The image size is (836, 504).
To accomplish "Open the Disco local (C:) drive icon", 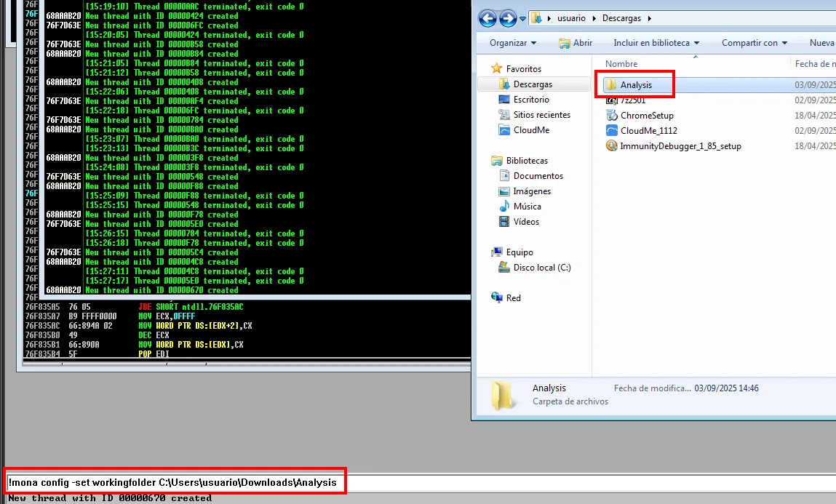I will click(x=503, y=268).
